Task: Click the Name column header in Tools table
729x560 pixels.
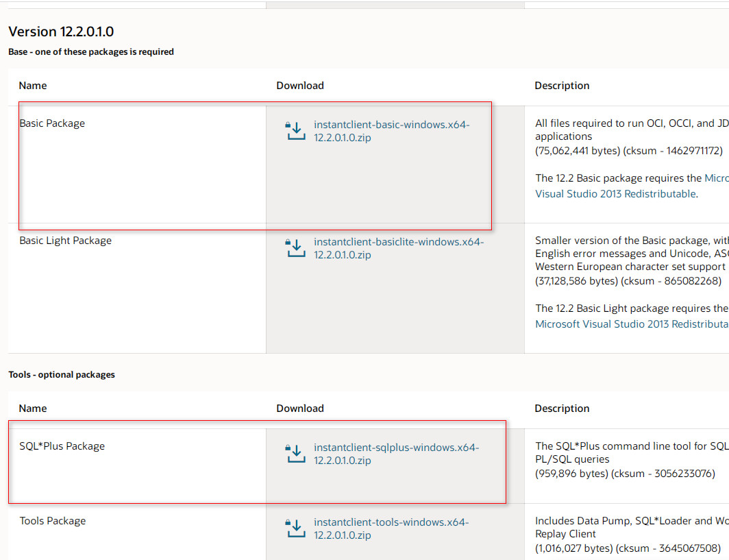Action: tap(33, 409)
